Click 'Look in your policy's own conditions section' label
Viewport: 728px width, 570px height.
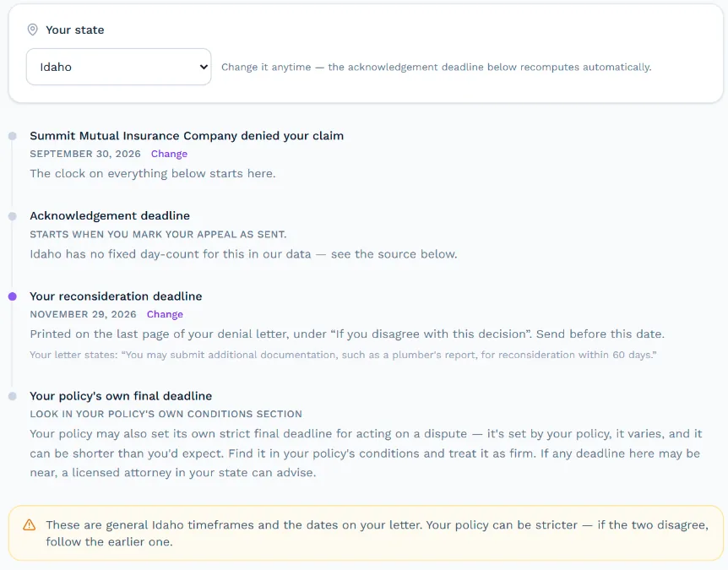(166, 414)
